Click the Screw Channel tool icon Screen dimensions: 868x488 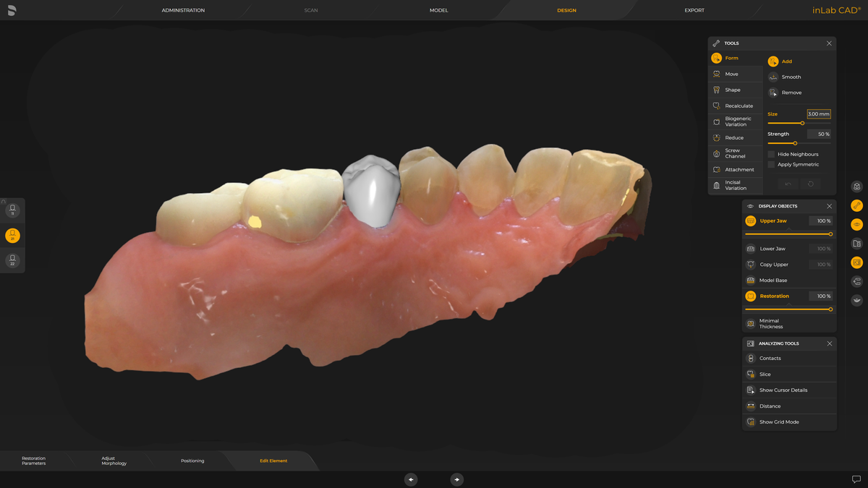717,153
